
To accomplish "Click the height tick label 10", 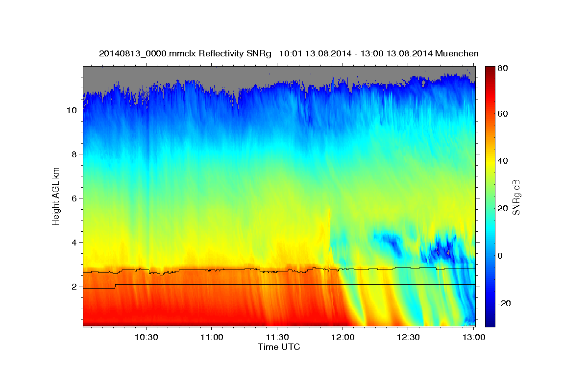I will tap(73, 110).
